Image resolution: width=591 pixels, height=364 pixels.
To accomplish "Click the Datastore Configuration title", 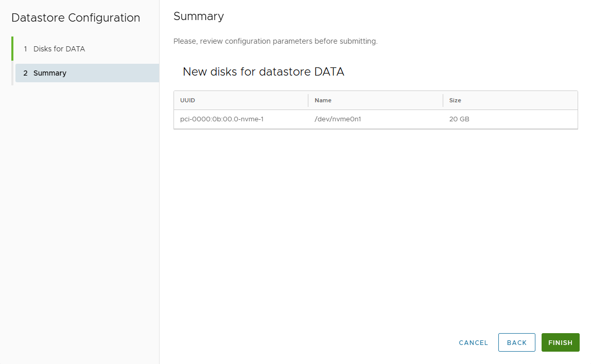I will point(75,17).
